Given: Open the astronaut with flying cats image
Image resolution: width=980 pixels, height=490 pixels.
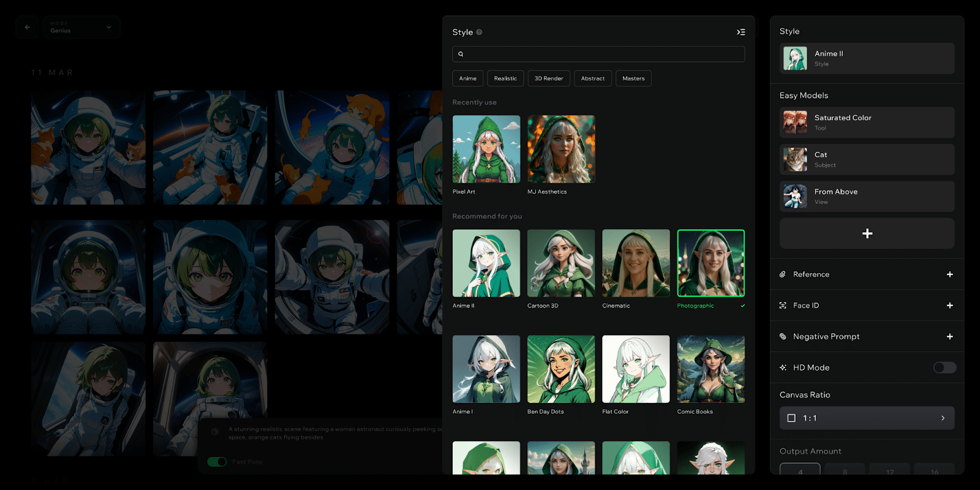Looking at the screenshot, I should point(332,148).
